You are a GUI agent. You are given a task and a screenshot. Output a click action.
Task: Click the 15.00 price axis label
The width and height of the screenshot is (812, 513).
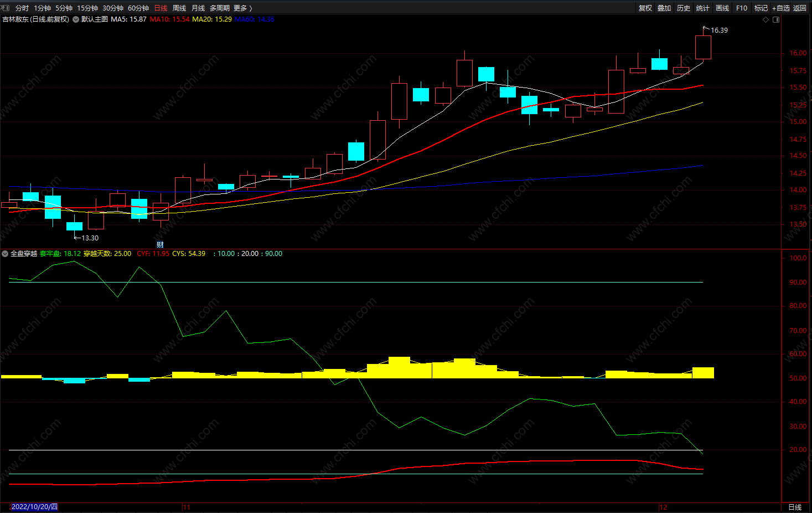pyautogui.click(x=798, y=122)
